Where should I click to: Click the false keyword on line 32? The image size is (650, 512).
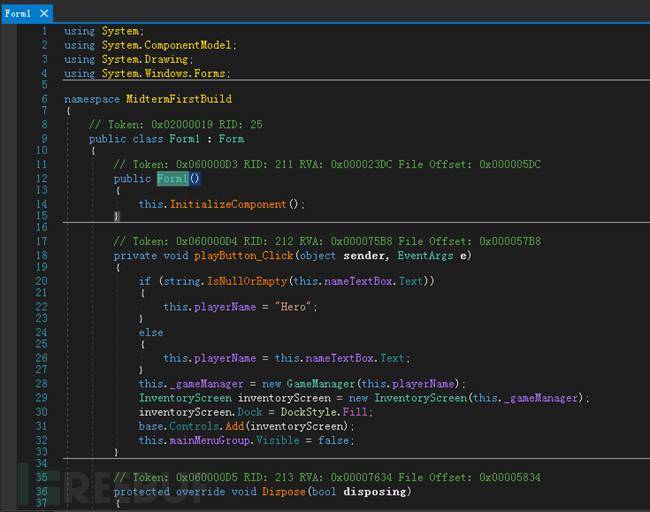(x=334, y=440)
